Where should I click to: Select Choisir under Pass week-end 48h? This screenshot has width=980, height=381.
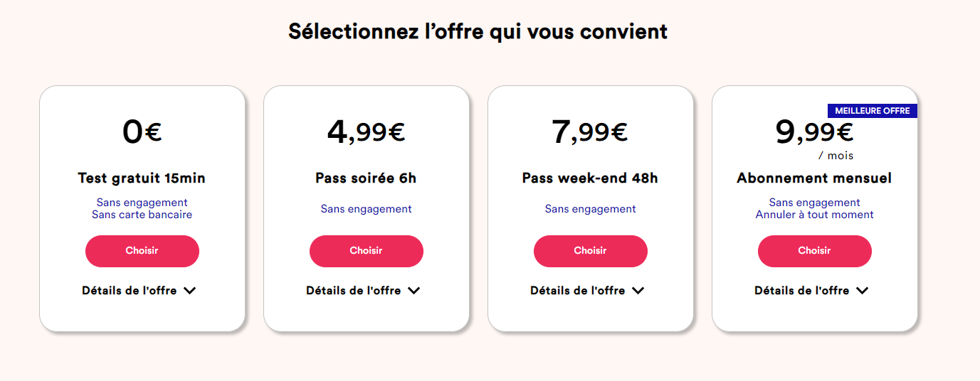click(590, 251)
